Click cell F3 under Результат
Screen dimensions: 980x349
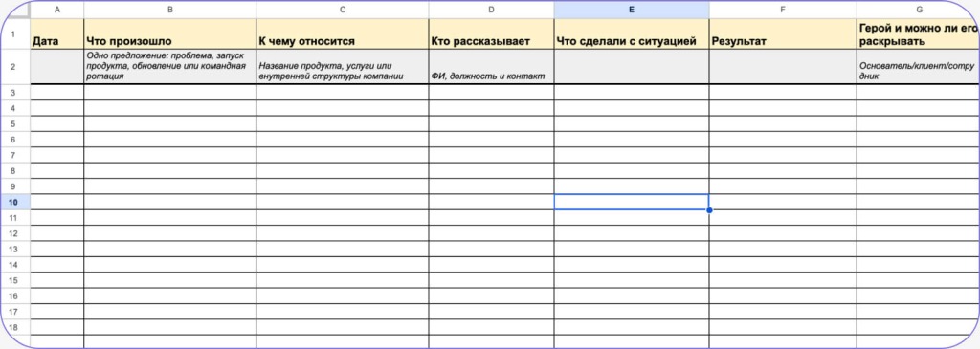pyautogui.click(x=783, y=93)
